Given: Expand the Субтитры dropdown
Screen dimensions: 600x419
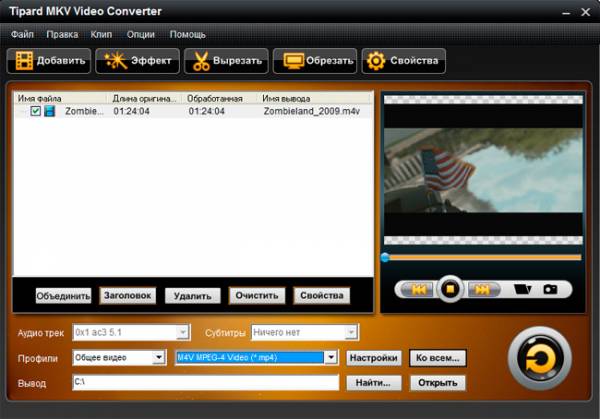Looking at the screenshot, I should pyautogui.click(x=351, y=332).
